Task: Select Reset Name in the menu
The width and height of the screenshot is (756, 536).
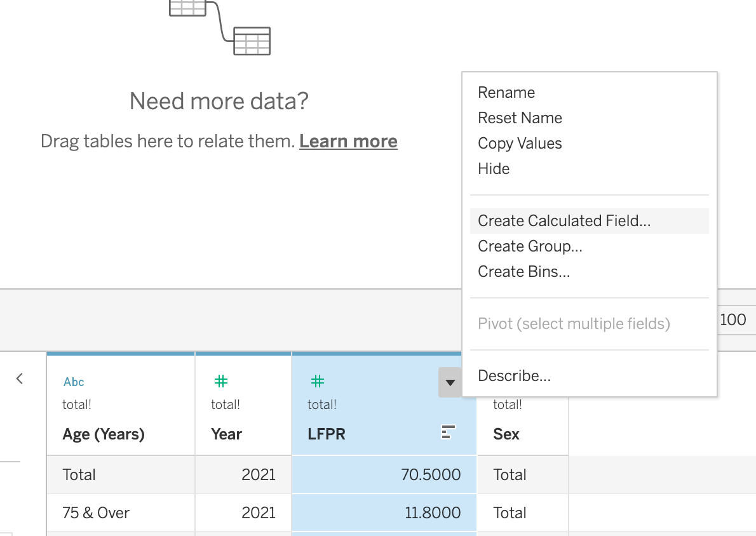Action: (x=520, y=118)
